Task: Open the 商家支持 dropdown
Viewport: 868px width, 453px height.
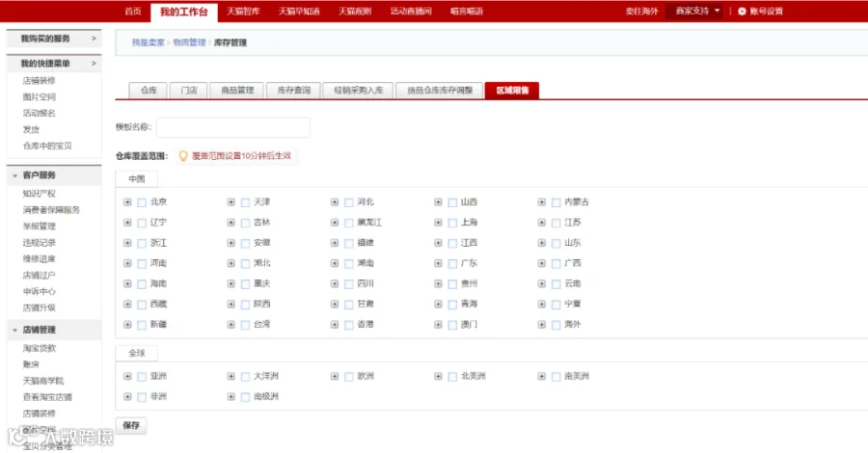Action: coord(697,11)
